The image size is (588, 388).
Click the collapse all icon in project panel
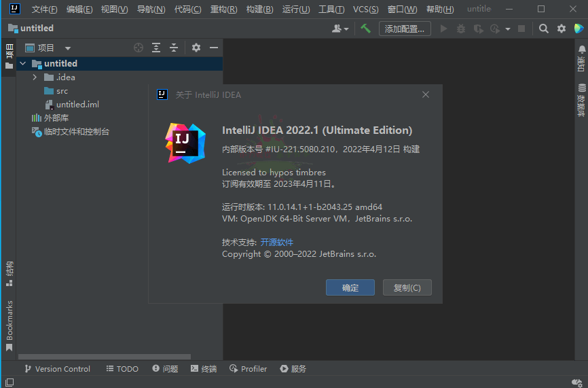(x=174, y=48)
